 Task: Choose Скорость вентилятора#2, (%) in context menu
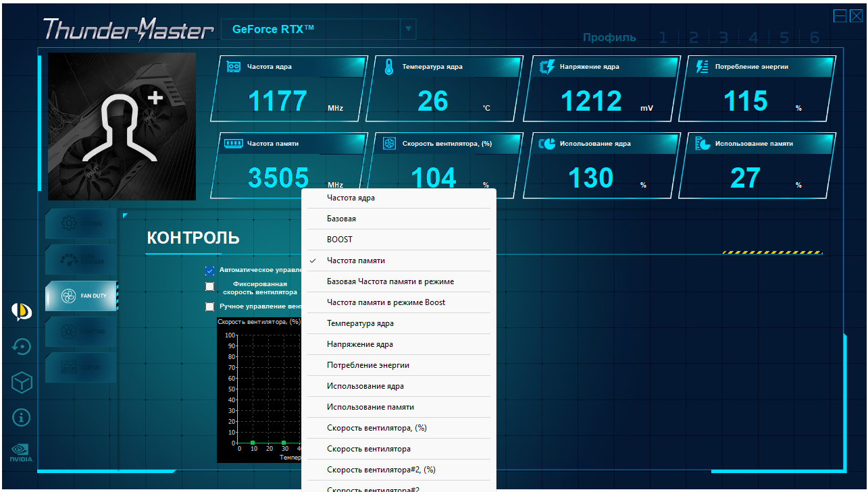[399, 470]
